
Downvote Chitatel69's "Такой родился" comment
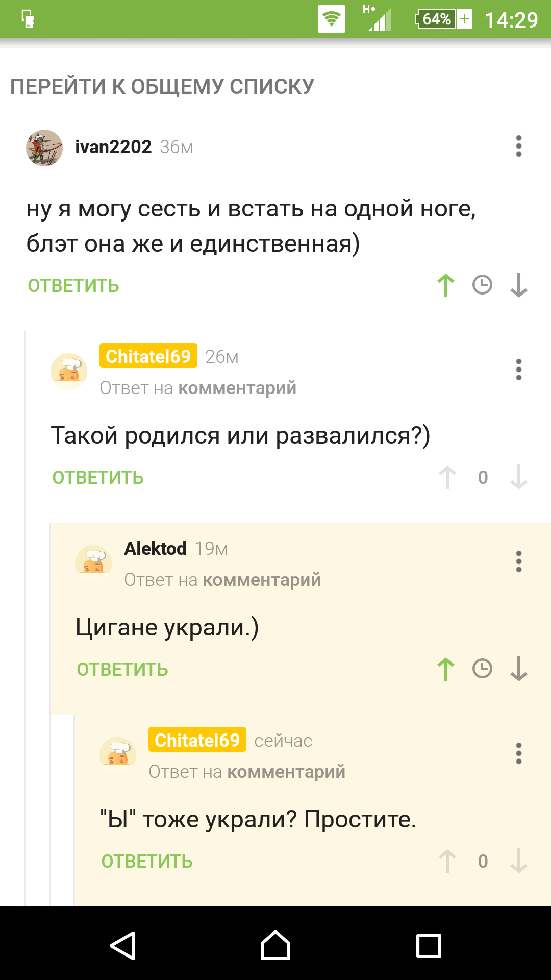(x=518, y=478)
